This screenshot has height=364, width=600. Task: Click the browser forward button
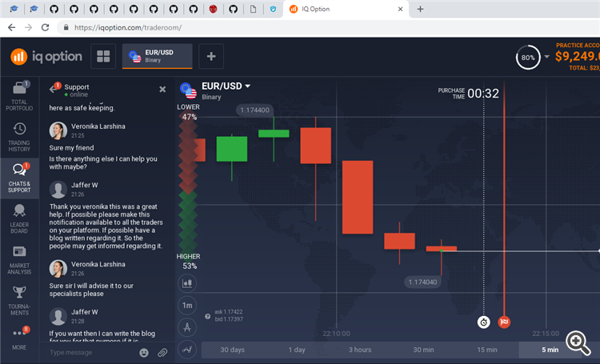28,27
